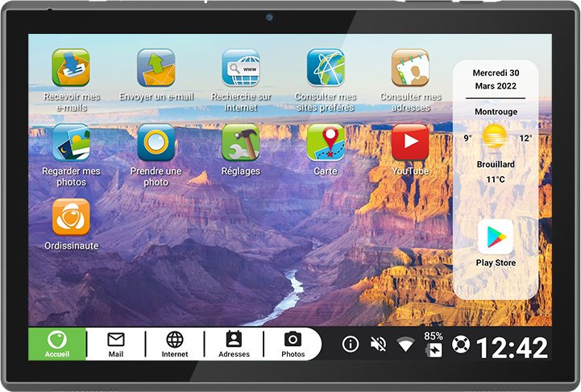This screenshot has width=581, height=392.
Task: Open the Adresses tab
Action: coord(234,345)
